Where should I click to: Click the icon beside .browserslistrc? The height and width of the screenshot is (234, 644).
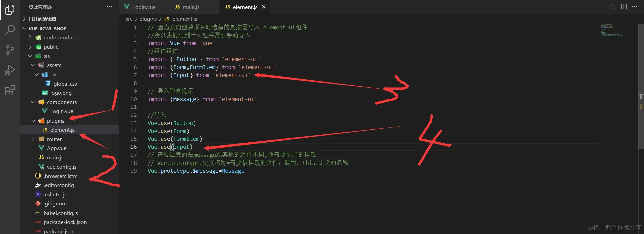pyautogui.click(x=38, y=176)
